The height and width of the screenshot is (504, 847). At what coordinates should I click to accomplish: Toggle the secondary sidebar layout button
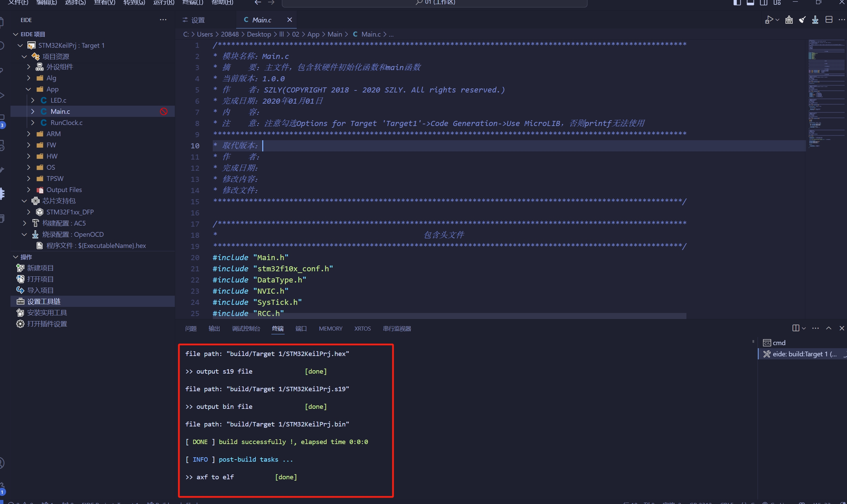pyautogui.click(x=763, y=2)
